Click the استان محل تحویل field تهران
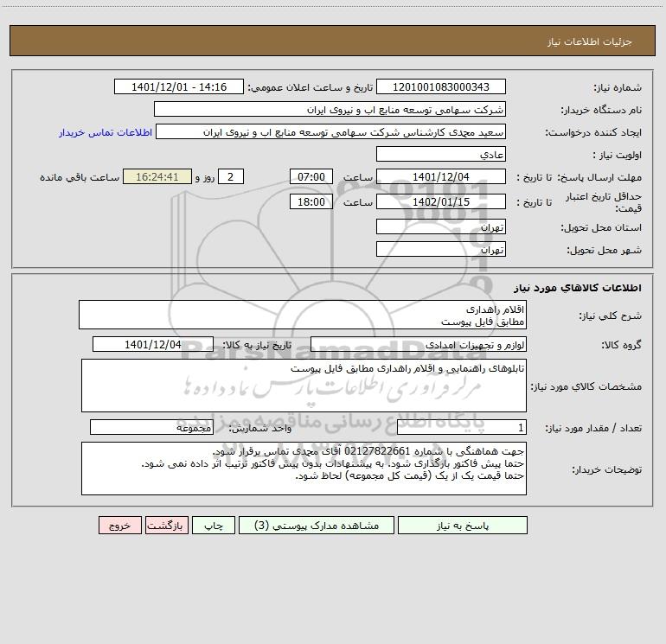Image resolution: width=666 pixels, height=644 pixels. point(441,226)
